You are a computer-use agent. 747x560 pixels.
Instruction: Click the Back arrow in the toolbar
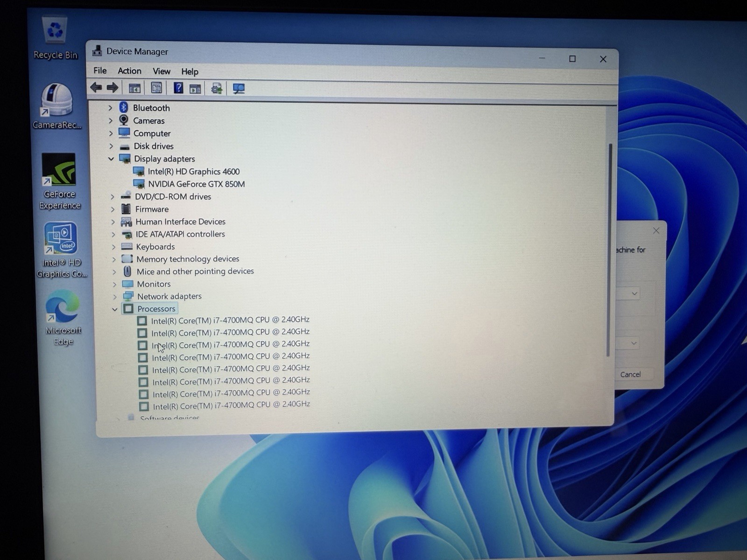point(96,87)
